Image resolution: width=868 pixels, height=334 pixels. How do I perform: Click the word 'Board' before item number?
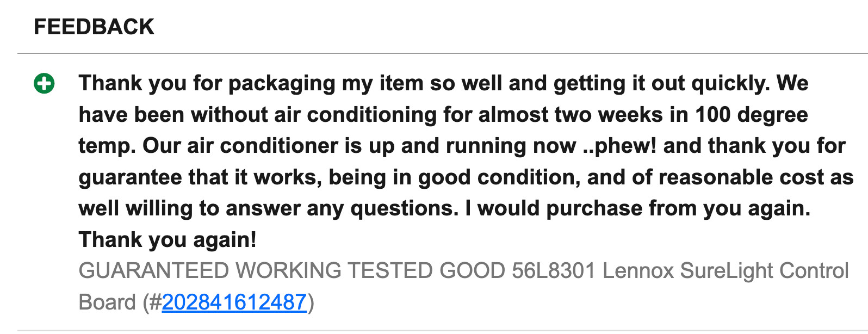pos(107,302)
